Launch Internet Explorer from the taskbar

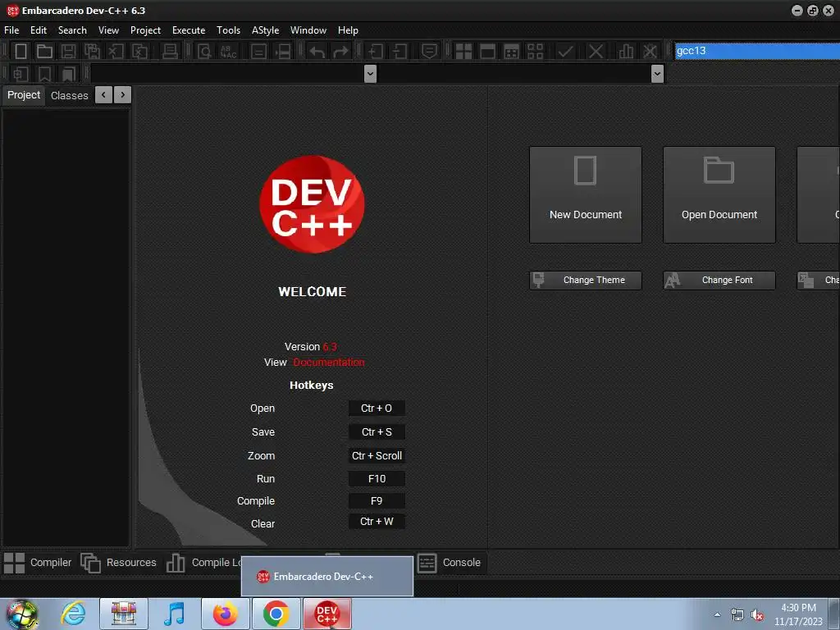(x=73, y=614)
